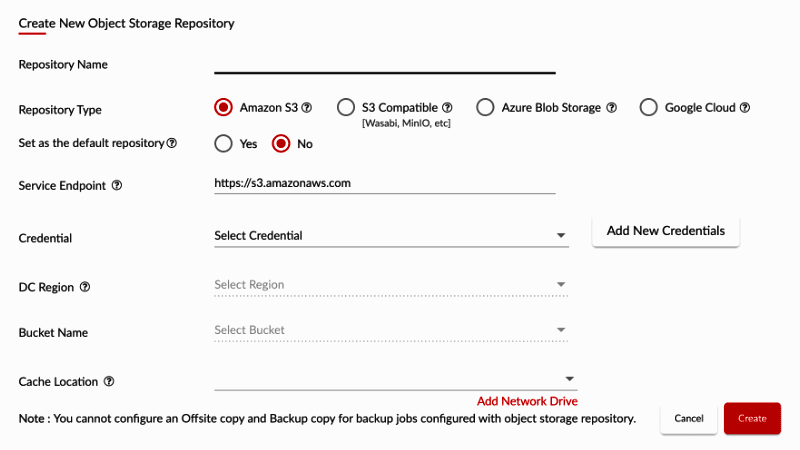Click the Add New Credentials button
The height and width of the screenshot is (450, 800).
(x=666, y=231)
